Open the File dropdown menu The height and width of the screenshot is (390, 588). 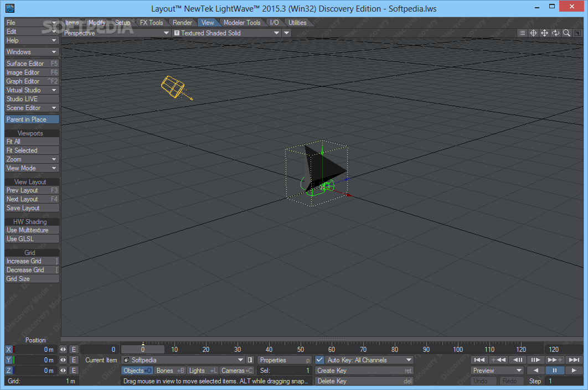click(x=32, y=23)
